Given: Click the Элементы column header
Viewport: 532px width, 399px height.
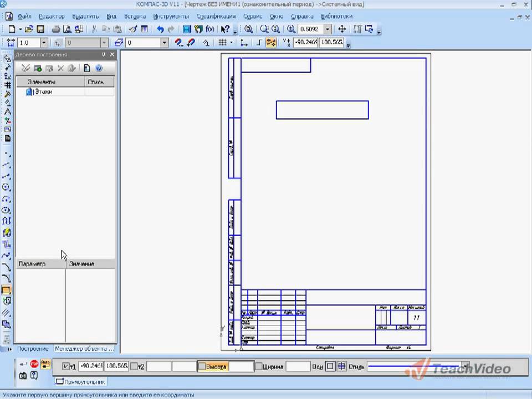Looking at the screenshot, I should [x=50, y=81].
